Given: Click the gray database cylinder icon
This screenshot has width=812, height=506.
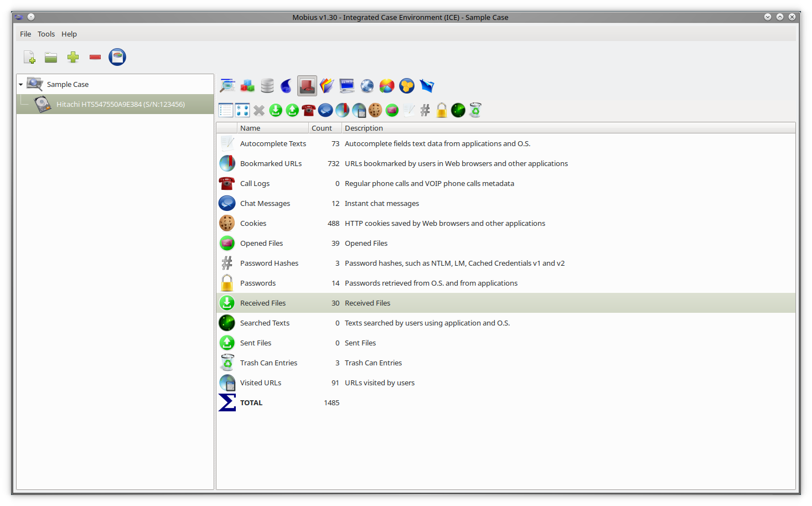Looking at the screenshot, I should pos(267,86).
